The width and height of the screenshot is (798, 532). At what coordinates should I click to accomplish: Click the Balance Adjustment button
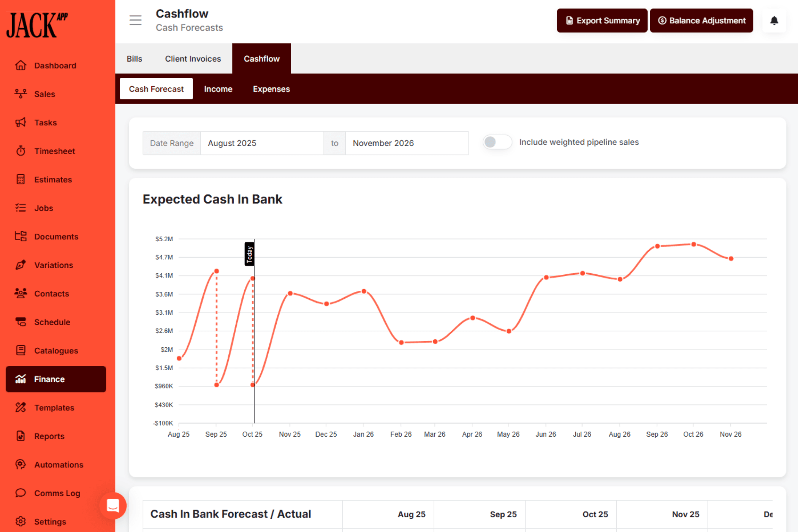(701, 21)
